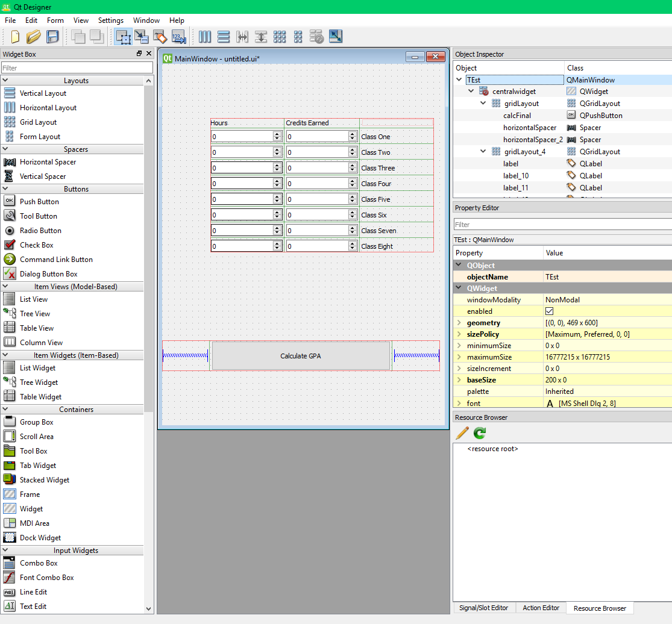Viewport: 672px width, 624px height.
Task: Click the Widget Box filter field
Action: pos(77,68)
